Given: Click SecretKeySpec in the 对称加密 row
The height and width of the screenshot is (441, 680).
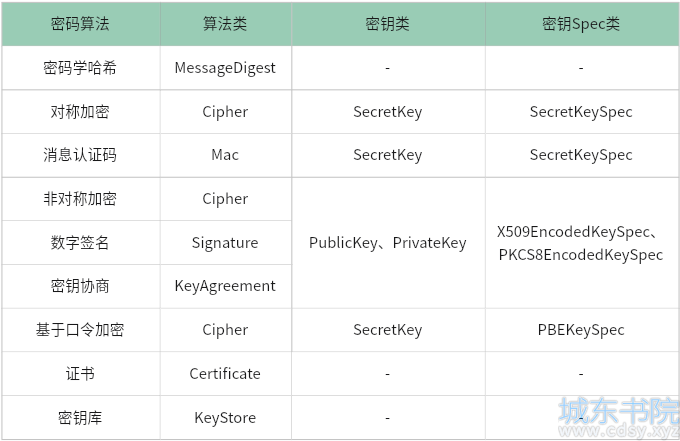Looking at the screenshot, I should pyautogui.click(x=581, y=112).
